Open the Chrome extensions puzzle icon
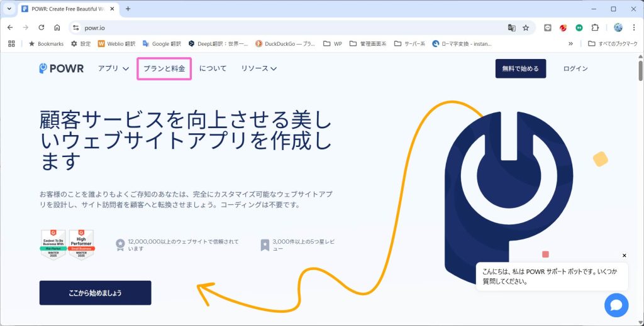Screen dimensions: 644x326 (x=595, y=28)
